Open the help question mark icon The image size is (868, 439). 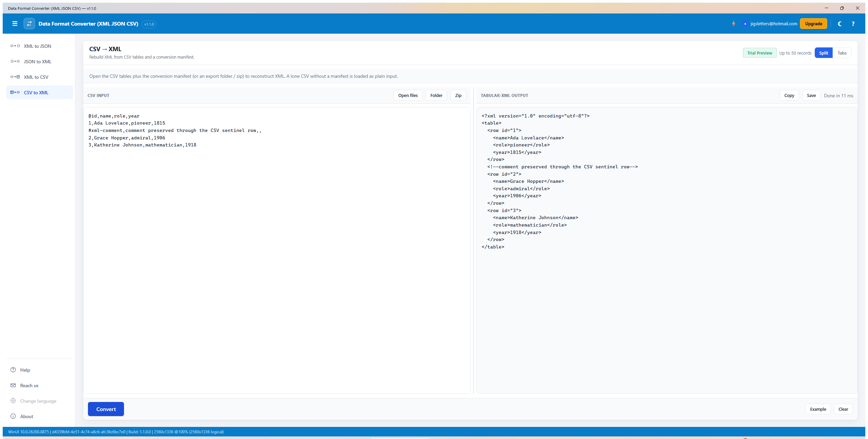(853, 24)
